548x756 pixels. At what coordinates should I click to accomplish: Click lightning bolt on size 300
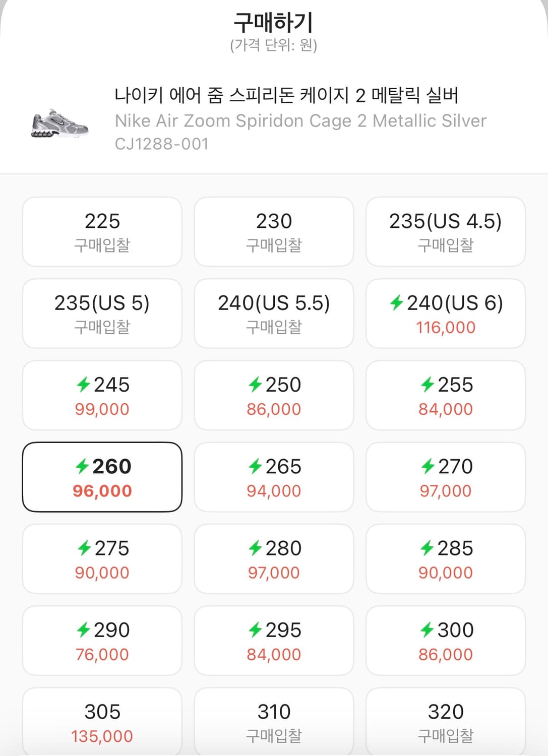tap(428, 629)
